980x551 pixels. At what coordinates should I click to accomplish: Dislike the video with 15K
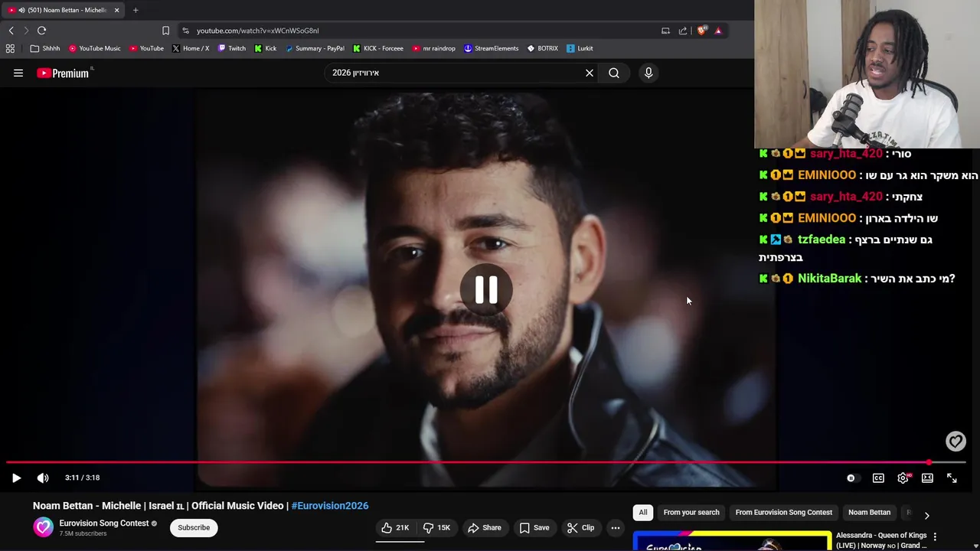click(x=437, y=527)
